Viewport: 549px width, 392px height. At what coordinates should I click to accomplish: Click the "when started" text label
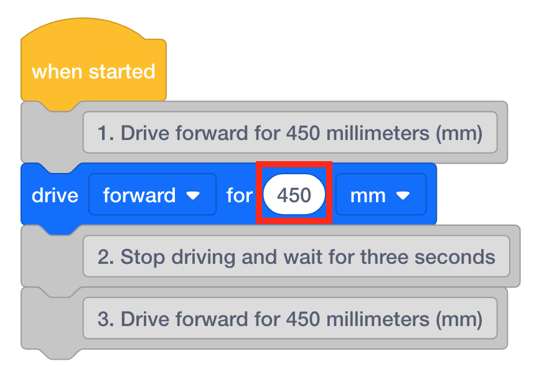93,72
